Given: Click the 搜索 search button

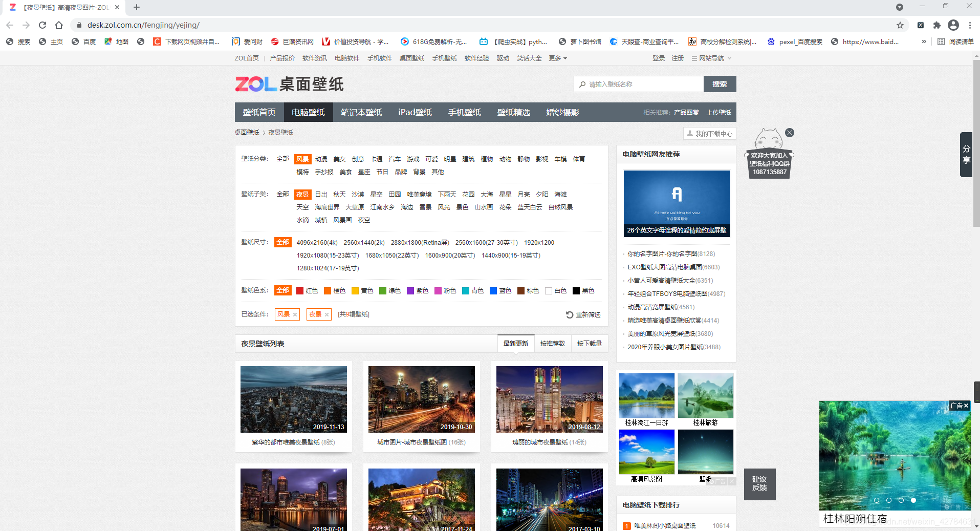Looking at the screenshot, I should coord(720,84).
